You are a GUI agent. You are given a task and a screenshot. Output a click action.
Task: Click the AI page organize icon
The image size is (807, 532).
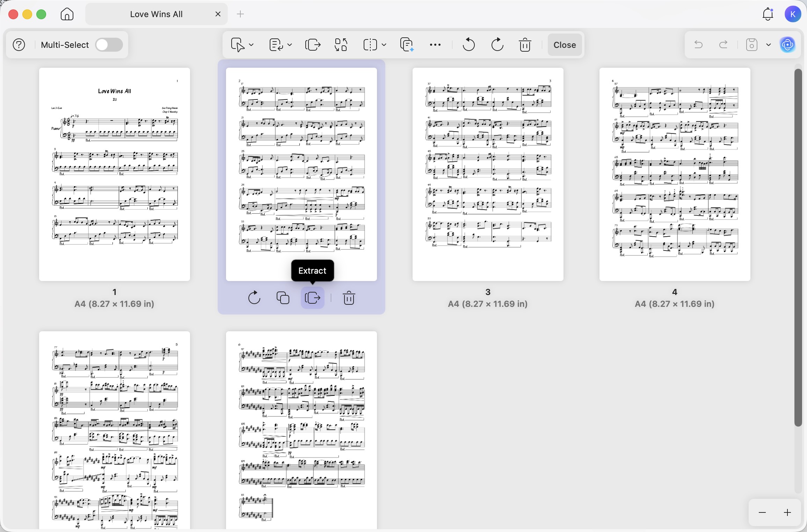[x=407, y=45]
